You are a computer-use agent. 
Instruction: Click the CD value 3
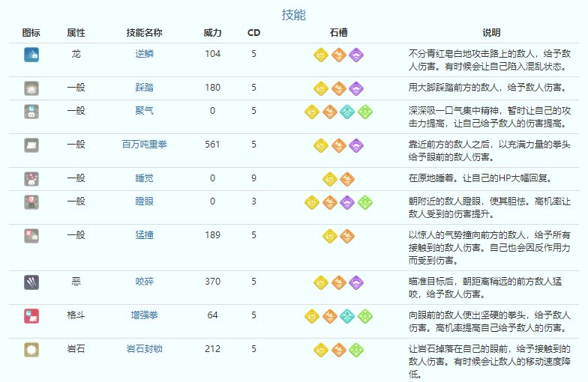(253, 201)
